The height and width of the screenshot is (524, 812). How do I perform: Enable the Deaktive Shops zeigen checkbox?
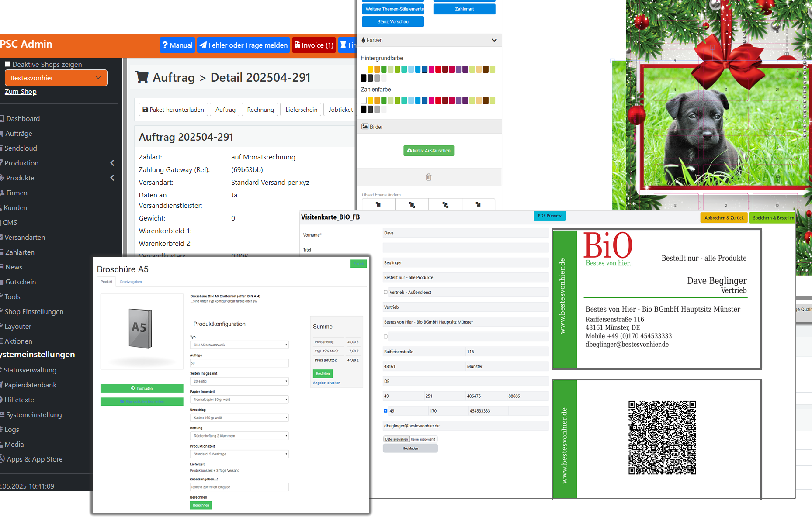(7, 64)
